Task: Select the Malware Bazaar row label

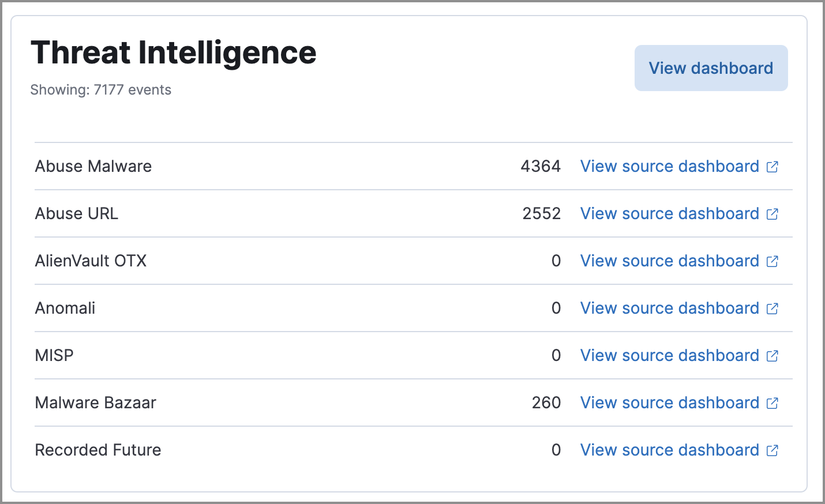Action: tap(96, 403)
